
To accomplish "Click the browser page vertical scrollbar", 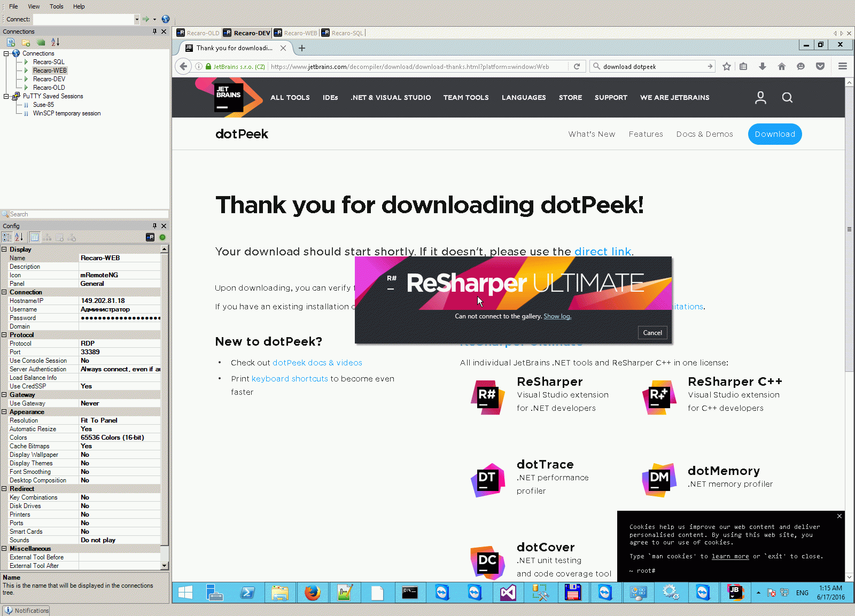I will click(x=849, y=229).
